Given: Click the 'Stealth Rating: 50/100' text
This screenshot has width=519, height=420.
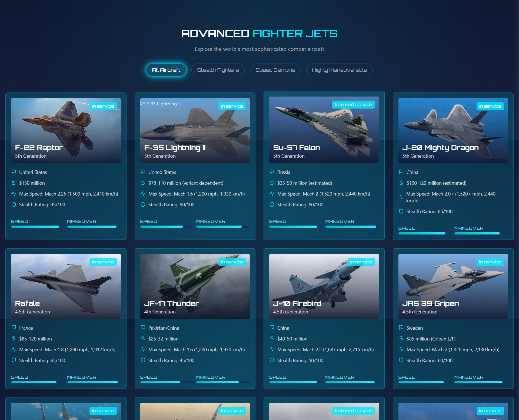Looking at the screenshot, I should (300, 361).
